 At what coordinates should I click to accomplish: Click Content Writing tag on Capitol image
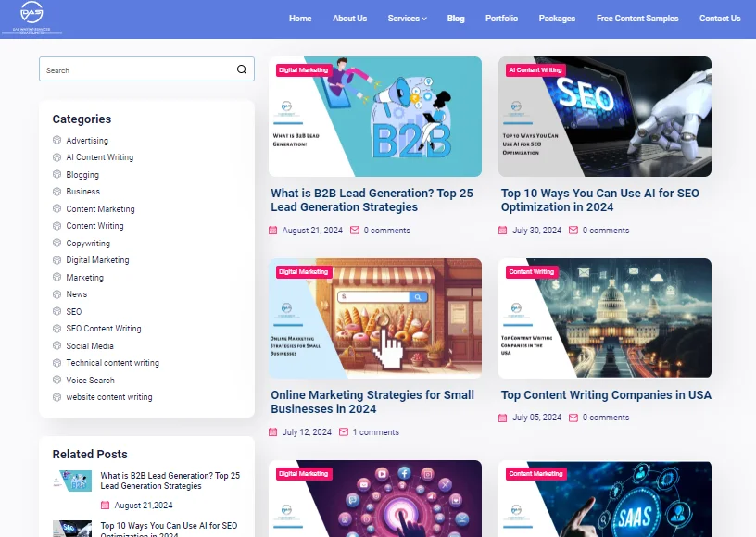point(531,271)
